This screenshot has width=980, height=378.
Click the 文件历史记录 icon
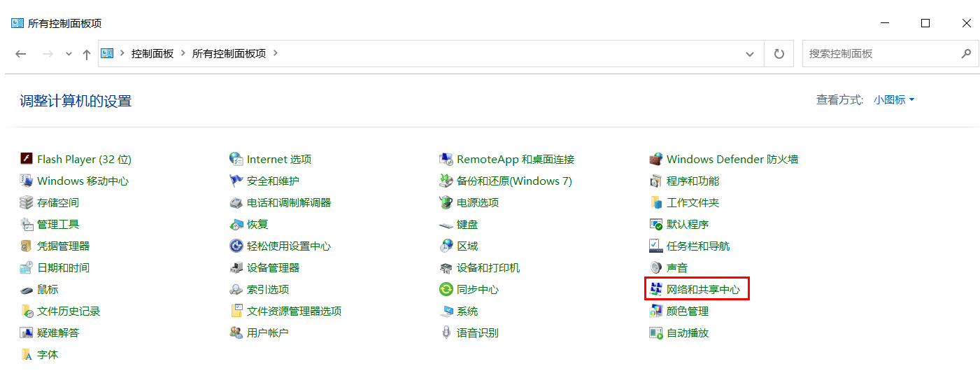point(27,311)
